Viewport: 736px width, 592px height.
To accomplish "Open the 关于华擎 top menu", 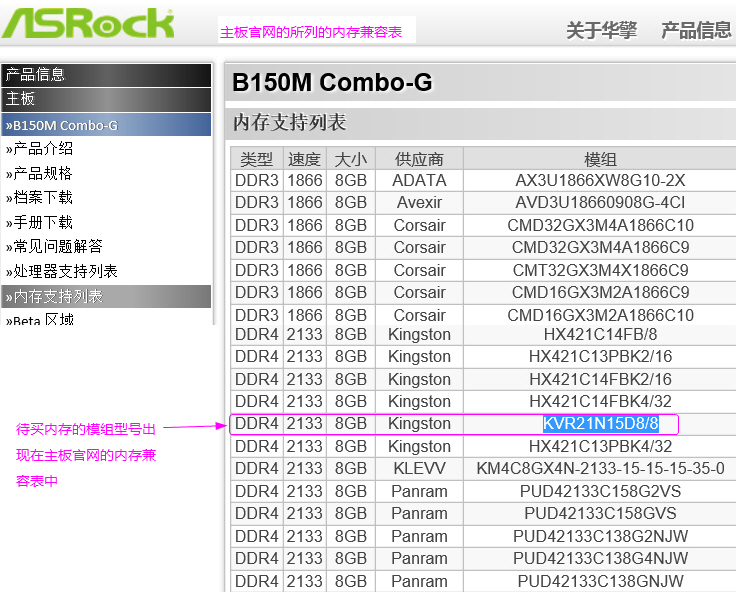I will pyautogui.click(x=601, y=31).
